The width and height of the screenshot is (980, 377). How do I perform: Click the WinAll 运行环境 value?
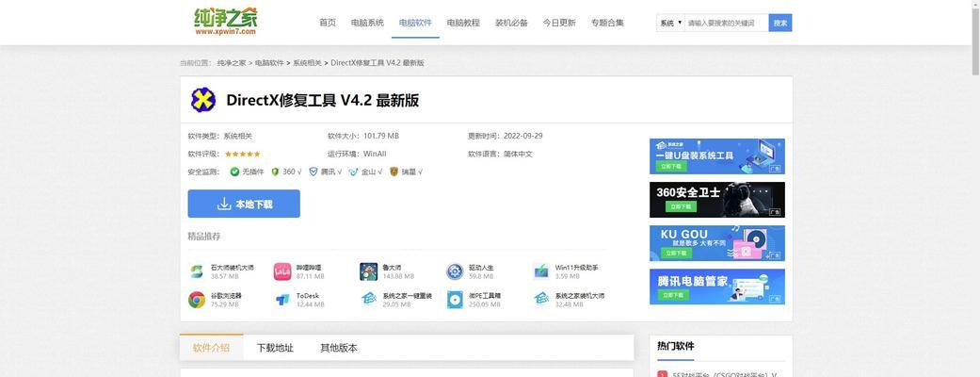click(375, 154)
